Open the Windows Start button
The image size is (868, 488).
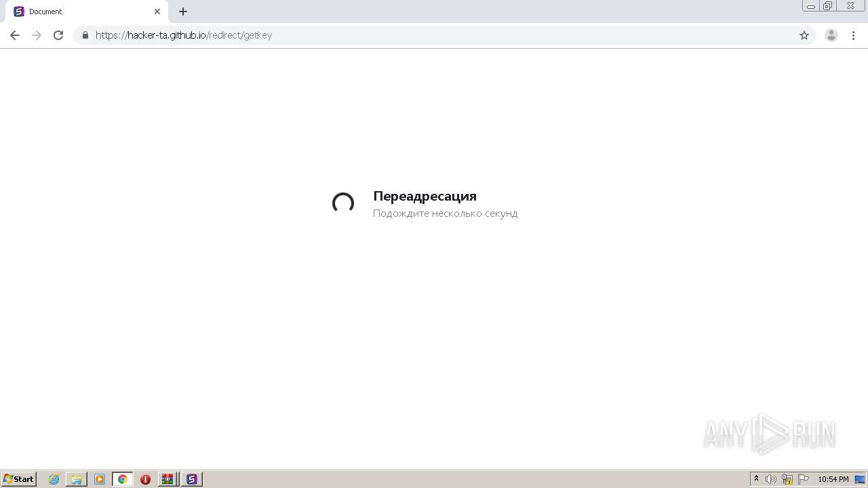coord(19,479)
